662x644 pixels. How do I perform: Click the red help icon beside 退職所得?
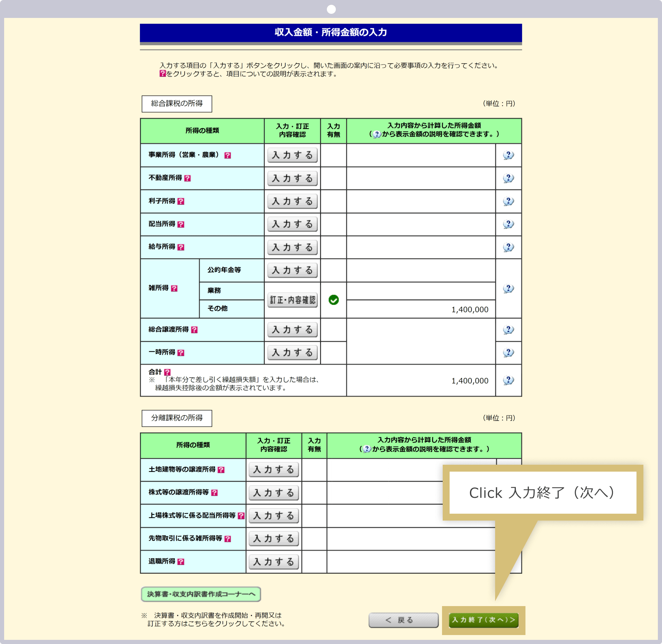[181, 562]
